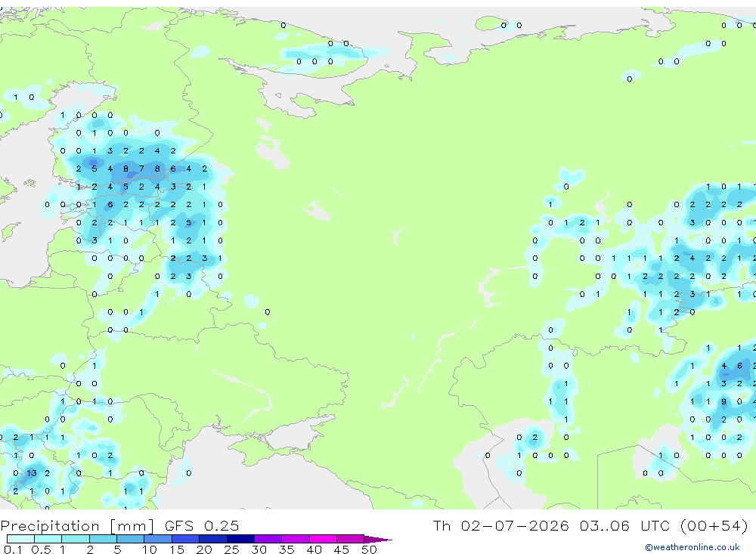Click the legend swatch between 0.1 and 0.5
The image size is (756, 554).
(x=20, y=539)
